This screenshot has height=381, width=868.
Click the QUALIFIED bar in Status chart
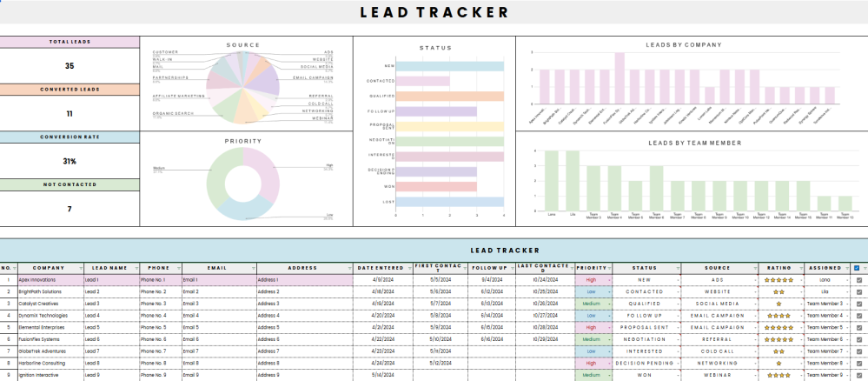[448, 96]
